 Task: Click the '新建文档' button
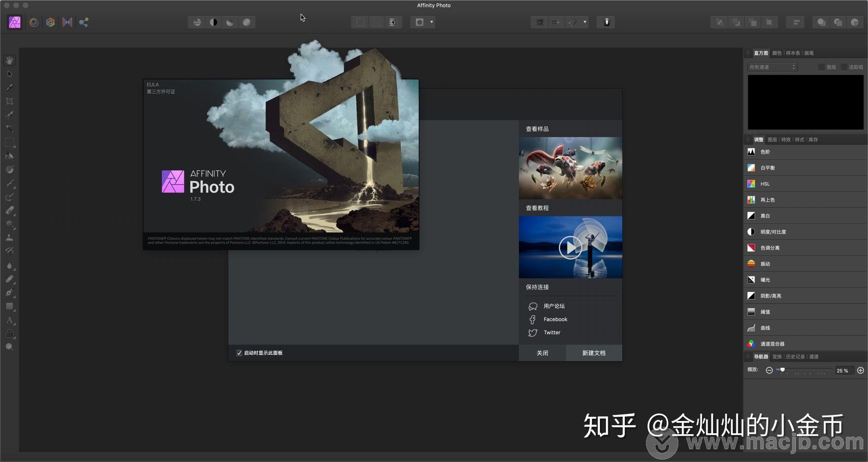[x=594, y=353]
